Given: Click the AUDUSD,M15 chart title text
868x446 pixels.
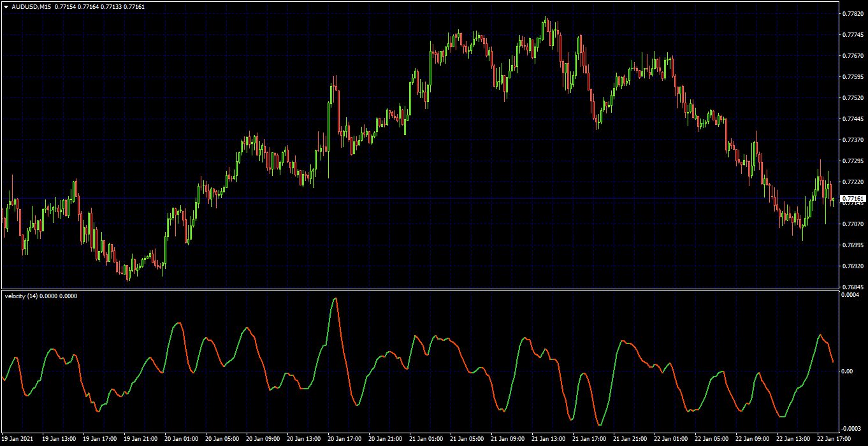Looking at the screenshot, I should (31, 6).
